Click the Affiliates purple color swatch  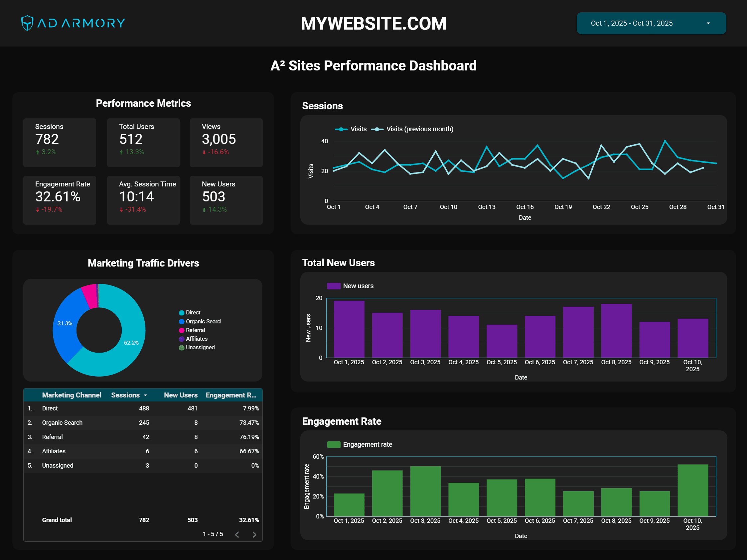(x=182, y=339)
